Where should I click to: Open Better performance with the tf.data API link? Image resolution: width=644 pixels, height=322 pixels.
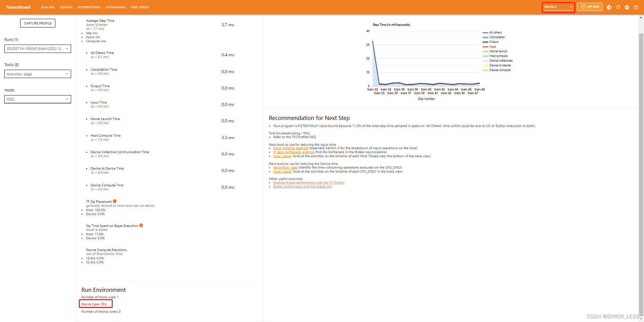coord(303,187)
